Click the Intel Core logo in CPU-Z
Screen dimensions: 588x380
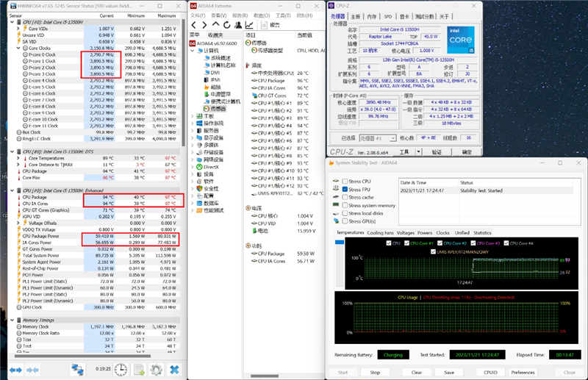pyautogui.click(x=461, y=40)
